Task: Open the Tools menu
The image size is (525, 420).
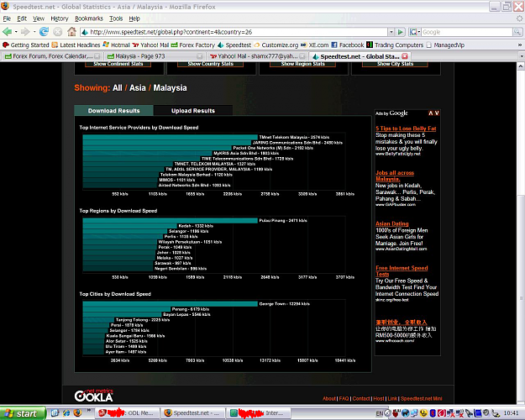Action: click(116, 18)
